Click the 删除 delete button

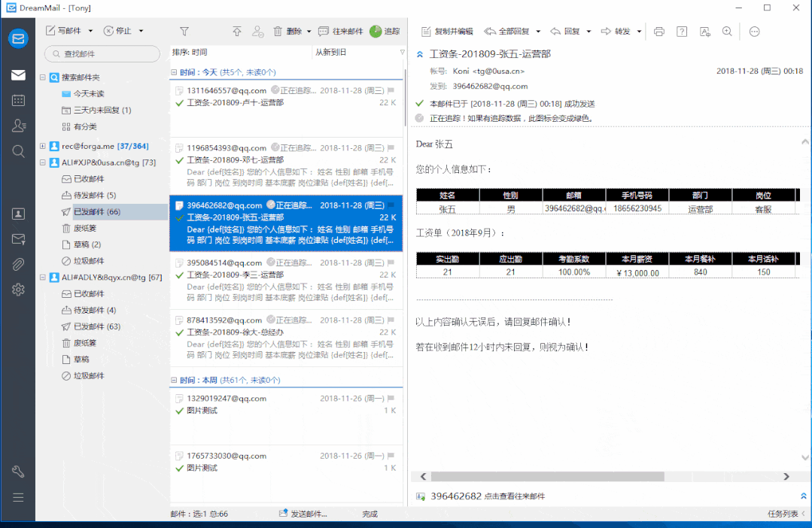[x=288, y=32]
